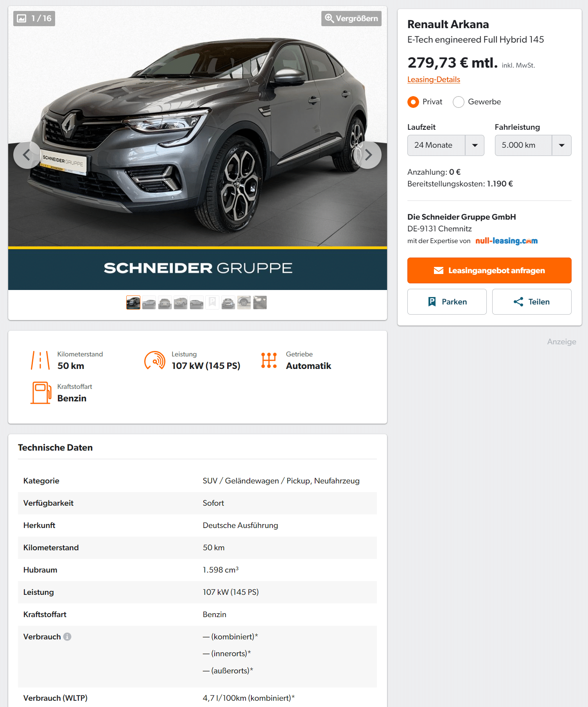The image size is (588, 707).
Task: Click Leasingangebot anfragen button
Action: [x=489, y=270]
